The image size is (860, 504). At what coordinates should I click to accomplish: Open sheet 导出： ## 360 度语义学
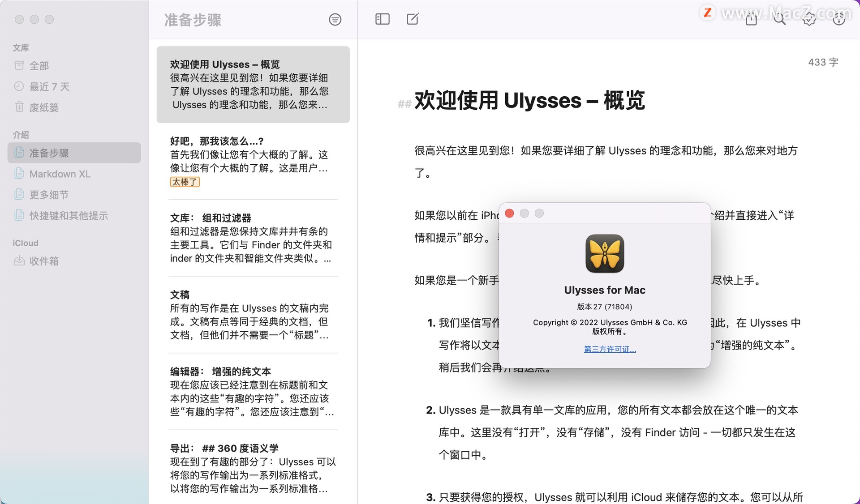point(253,468)
